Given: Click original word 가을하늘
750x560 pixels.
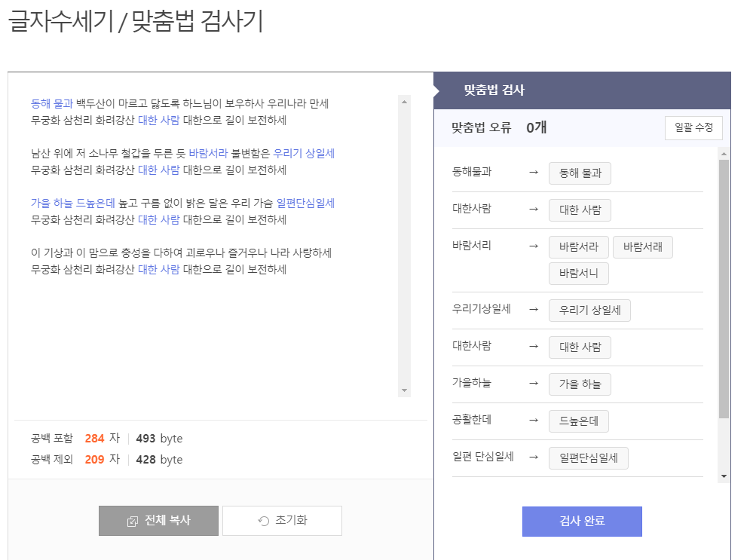Looking at the screenshot, I should click(472, 383).
